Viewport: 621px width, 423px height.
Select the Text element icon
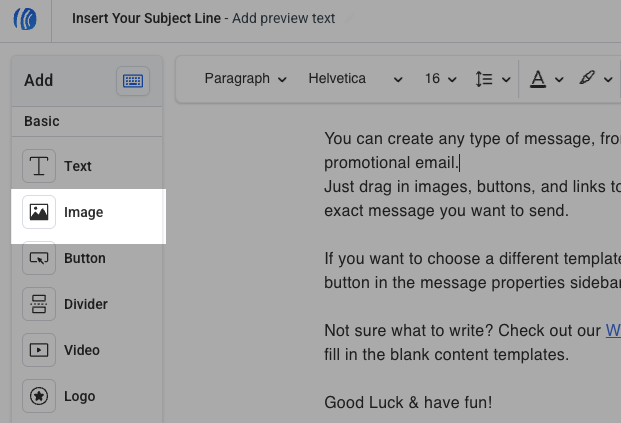coord(39,166)
